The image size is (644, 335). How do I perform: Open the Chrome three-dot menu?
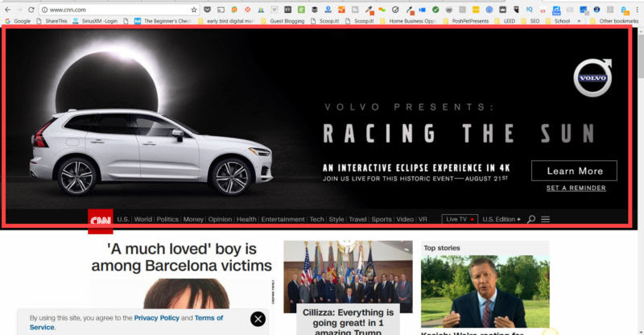[638, 10]
